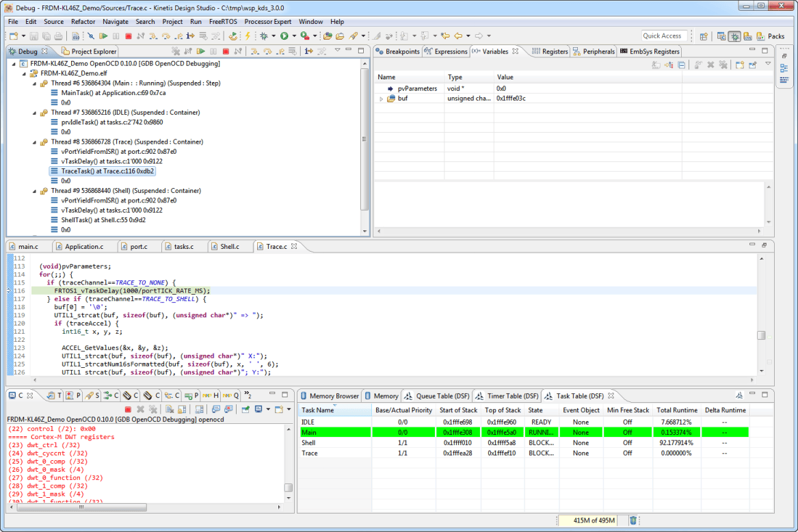Collapse Thread #8 Trace tree node
This screenshot has width=798, height=532.
[x=34, y=142]
